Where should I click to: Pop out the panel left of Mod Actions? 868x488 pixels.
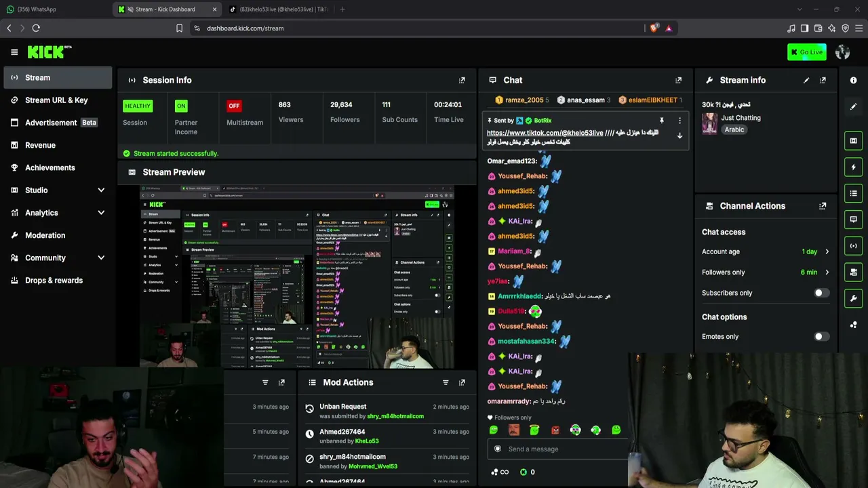281,382
